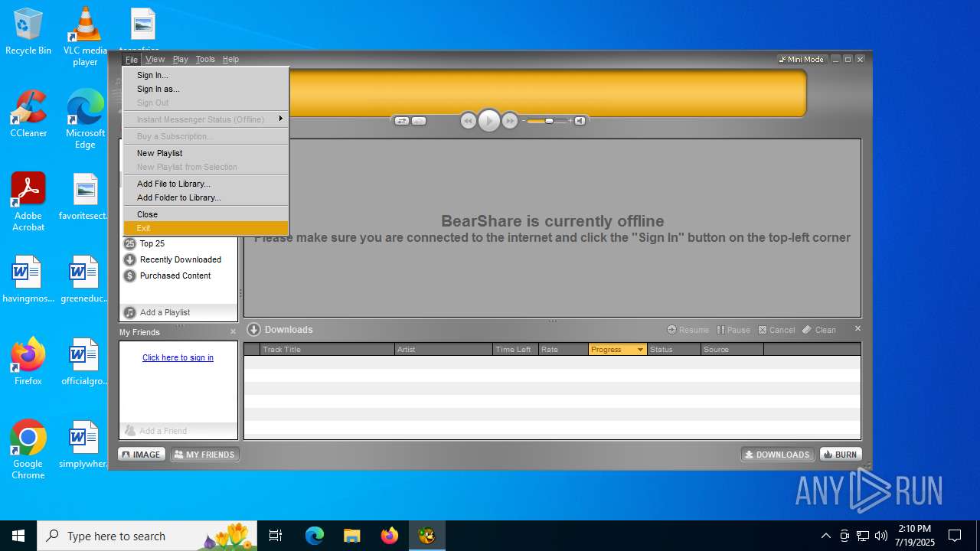Click Purchased Content dollar icon
980x551 pixels.
tap(129, 275)
